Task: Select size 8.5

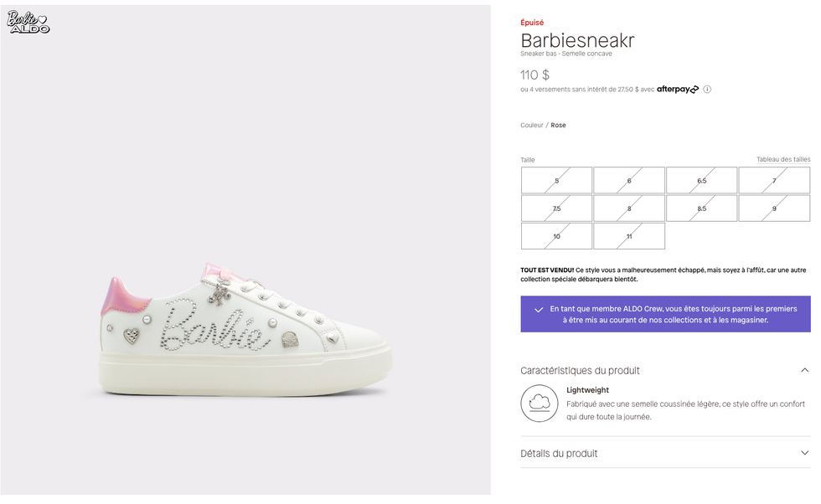Action: (x=701, y=208)
